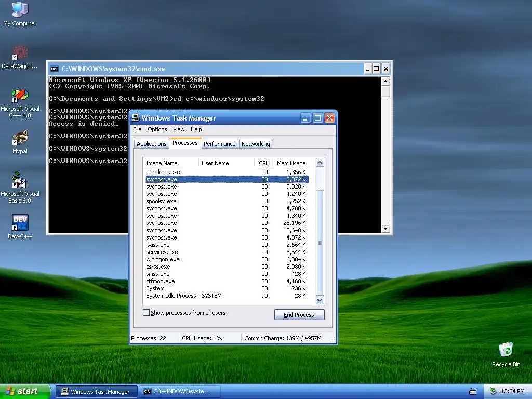Open the View menu in Task Manager
This screenshot has height=399, width=532.
tap(179, 129)
